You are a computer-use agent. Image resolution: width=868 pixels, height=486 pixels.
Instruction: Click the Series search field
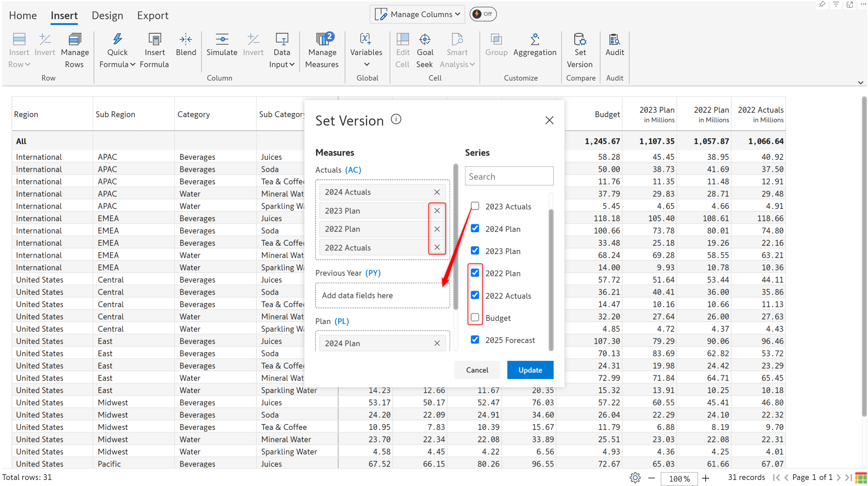coord(509,177)
